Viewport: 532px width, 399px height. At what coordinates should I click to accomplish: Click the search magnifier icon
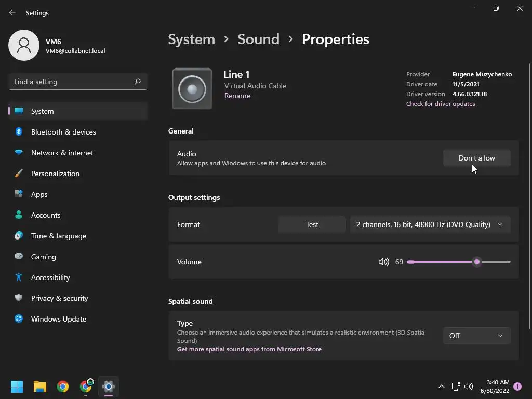coord(138,82)
